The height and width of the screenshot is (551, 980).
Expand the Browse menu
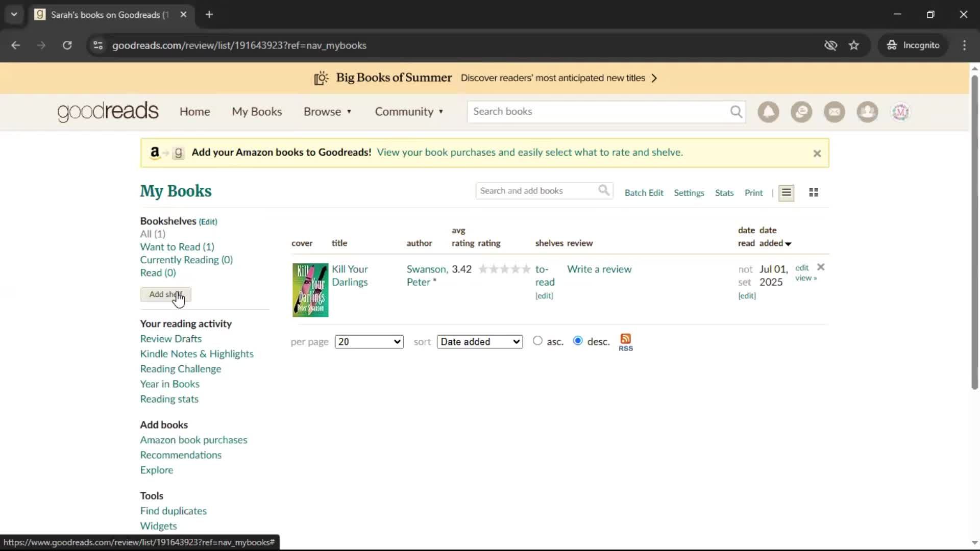tap(328, 112)
